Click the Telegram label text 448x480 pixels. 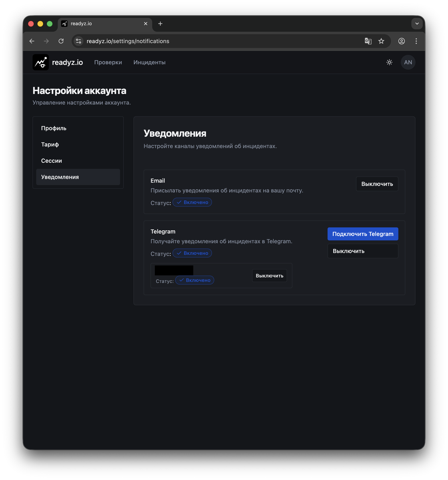[163, 232]
